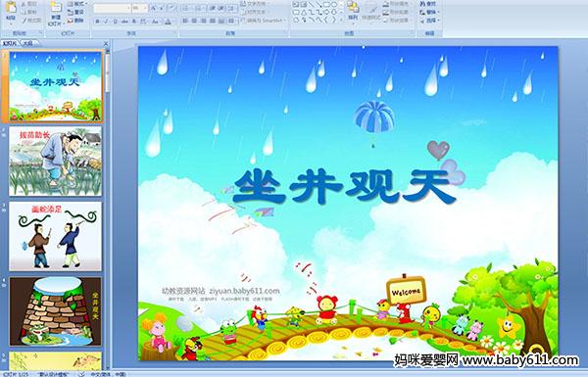Open the fourth slide thumbnail showing the well

click(56, 311)
